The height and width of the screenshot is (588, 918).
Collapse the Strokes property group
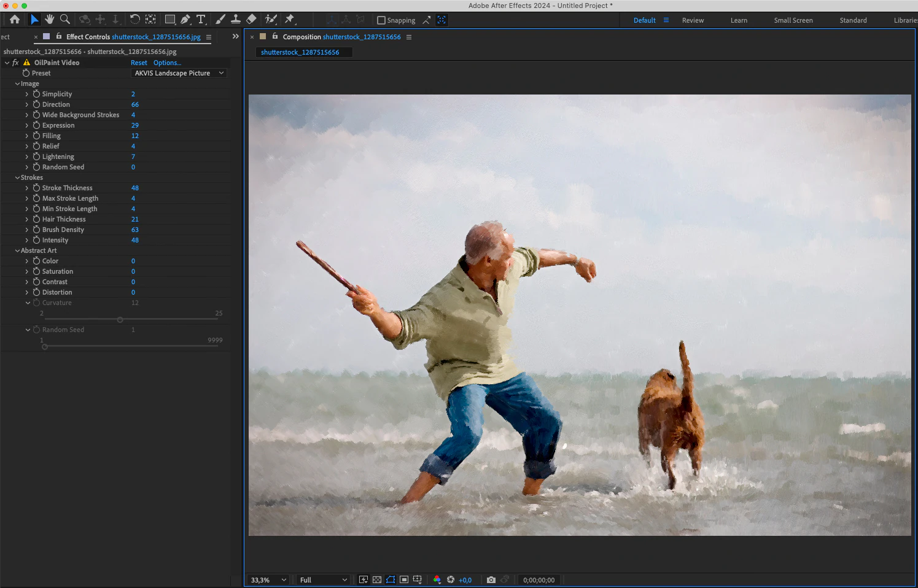(x=17, y=177)
